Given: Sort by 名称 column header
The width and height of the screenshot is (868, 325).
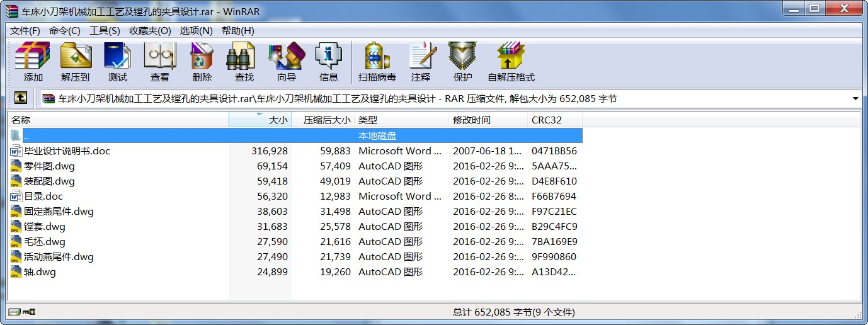Looking at the screenshot, I should [x=118, y=120].
